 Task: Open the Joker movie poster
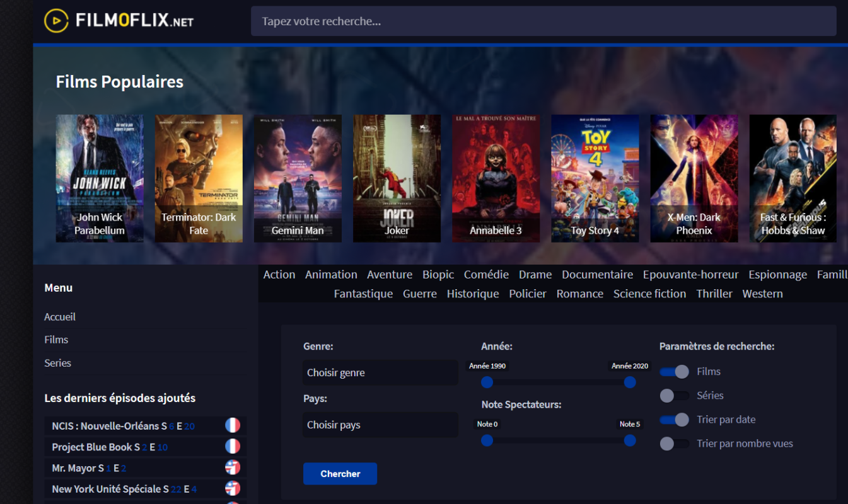(397, 178)
